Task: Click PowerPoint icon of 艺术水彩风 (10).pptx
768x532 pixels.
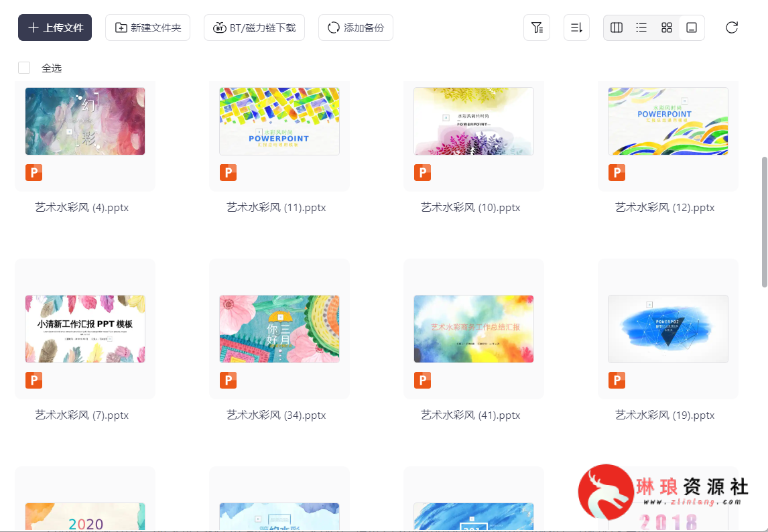Action: tap(423, 172)
